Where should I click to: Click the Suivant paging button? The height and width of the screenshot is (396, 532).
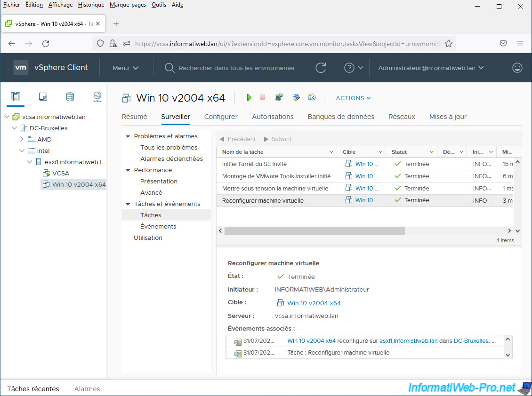[x=278, y=139]
